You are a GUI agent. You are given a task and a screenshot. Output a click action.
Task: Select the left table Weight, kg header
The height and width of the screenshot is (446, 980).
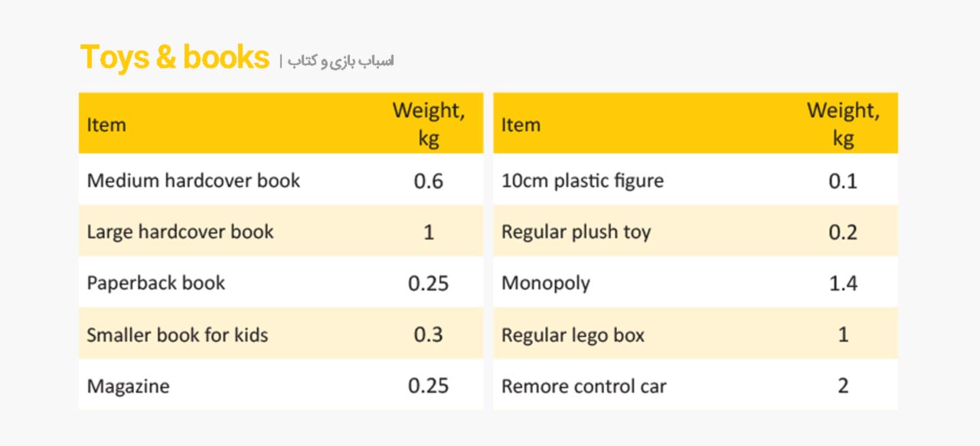point(429,124)
